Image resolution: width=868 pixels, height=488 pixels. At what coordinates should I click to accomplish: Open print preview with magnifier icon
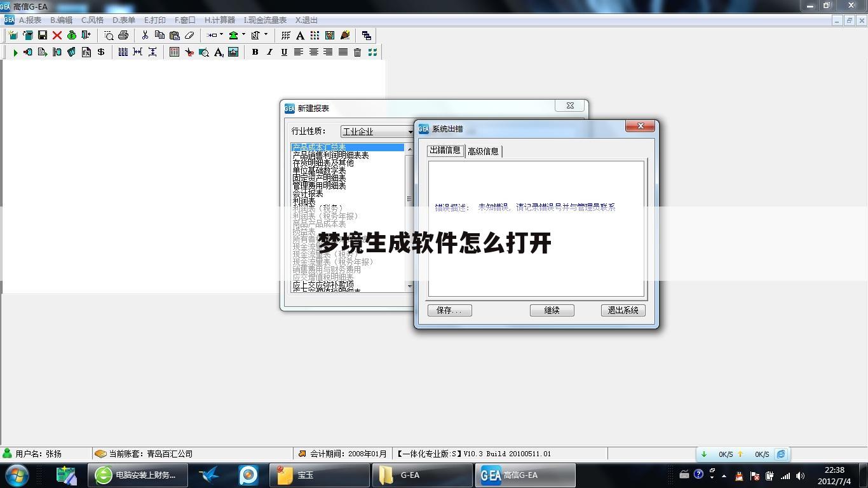[109, 36]
